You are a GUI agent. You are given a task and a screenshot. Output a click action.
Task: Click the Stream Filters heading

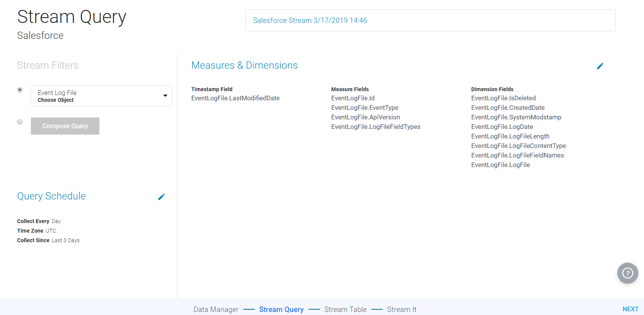pos(48,65)
